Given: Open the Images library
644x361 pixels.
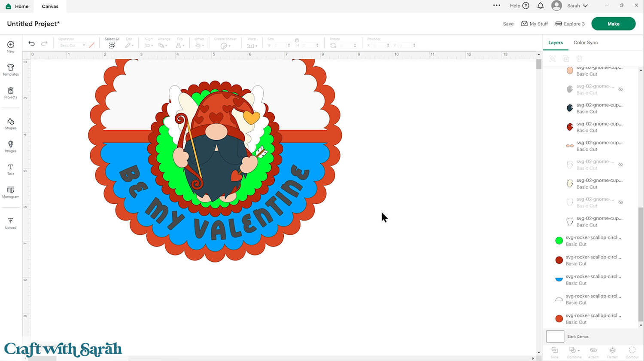Looking at the screenshot, I should [11, 146].
